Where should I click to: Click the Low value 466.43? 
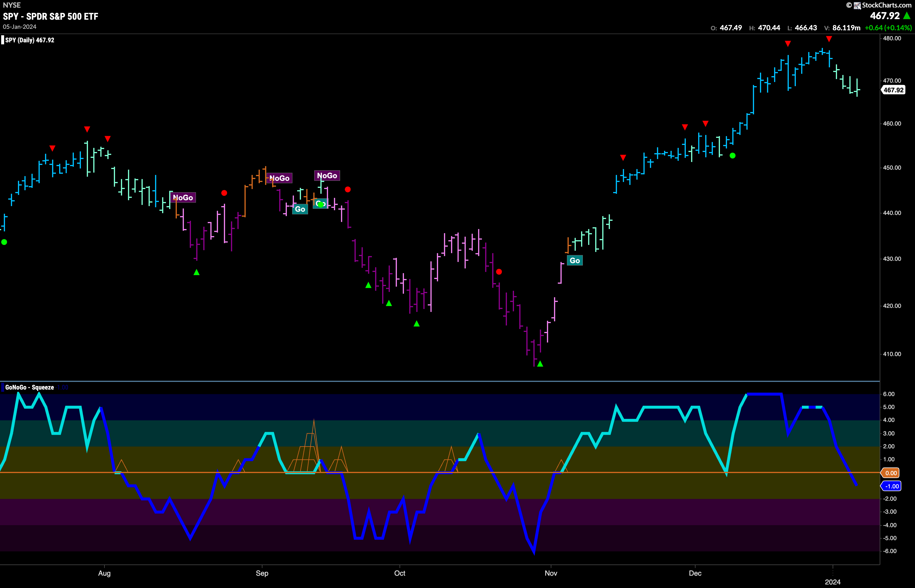pyautogui.click(x=806, y=28)
